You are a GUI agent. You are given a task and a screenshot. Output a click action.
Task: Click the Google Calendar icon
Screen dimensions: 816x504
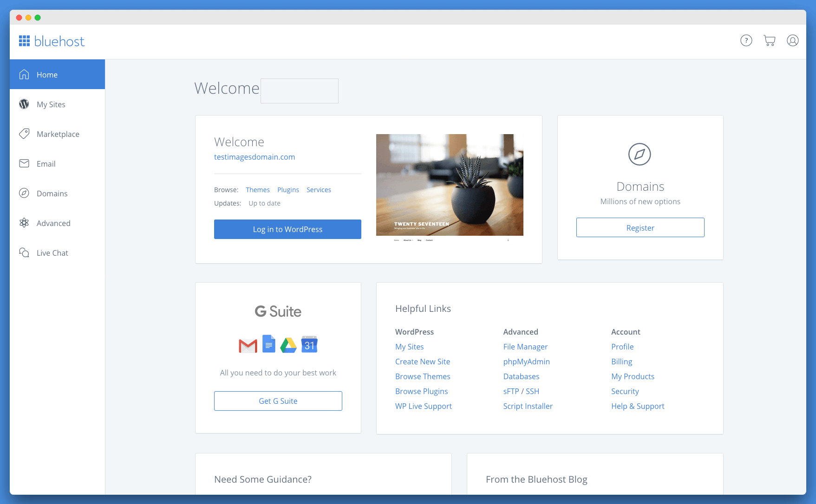tap(309, 344)
